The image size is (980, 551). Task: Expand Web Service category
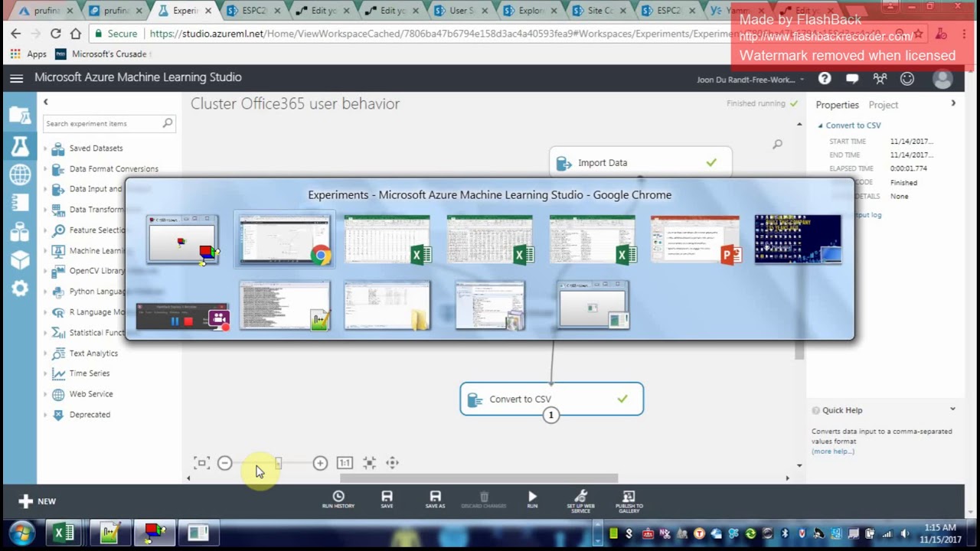pos(45,394)
